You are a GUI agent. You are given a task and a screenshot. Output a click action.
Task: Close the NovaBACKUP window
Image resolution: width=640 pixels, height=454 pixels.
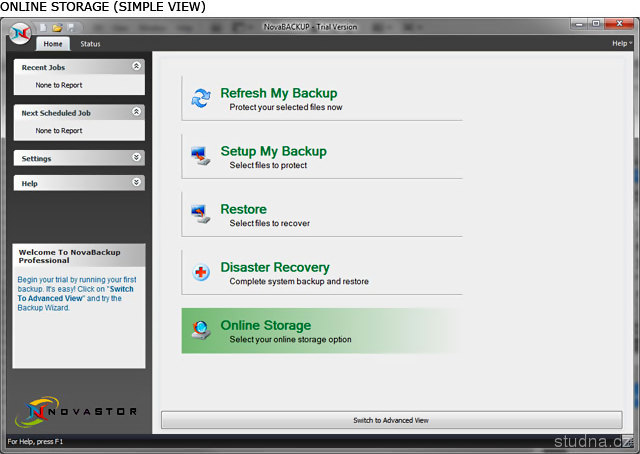[619, 24]
